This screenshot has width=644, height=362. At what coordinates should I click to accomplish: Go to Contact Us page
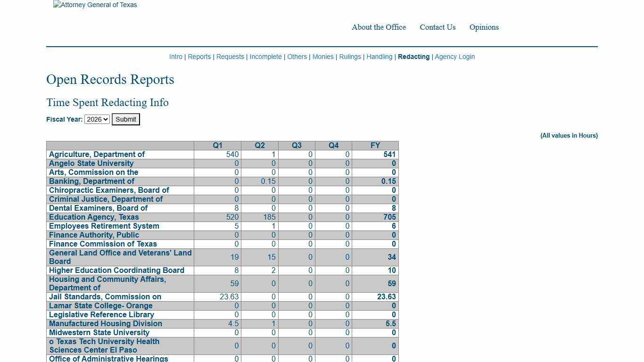pyautogui.click(x=438, y=27)
